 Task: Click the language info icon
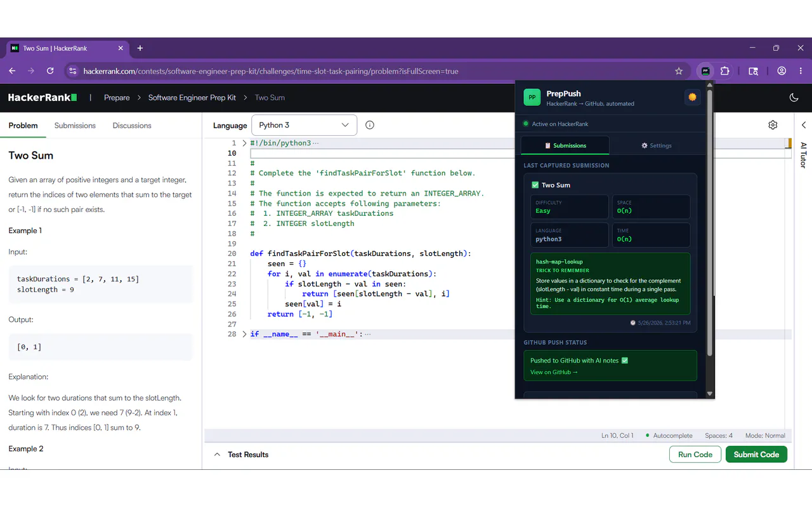[370, 125]
